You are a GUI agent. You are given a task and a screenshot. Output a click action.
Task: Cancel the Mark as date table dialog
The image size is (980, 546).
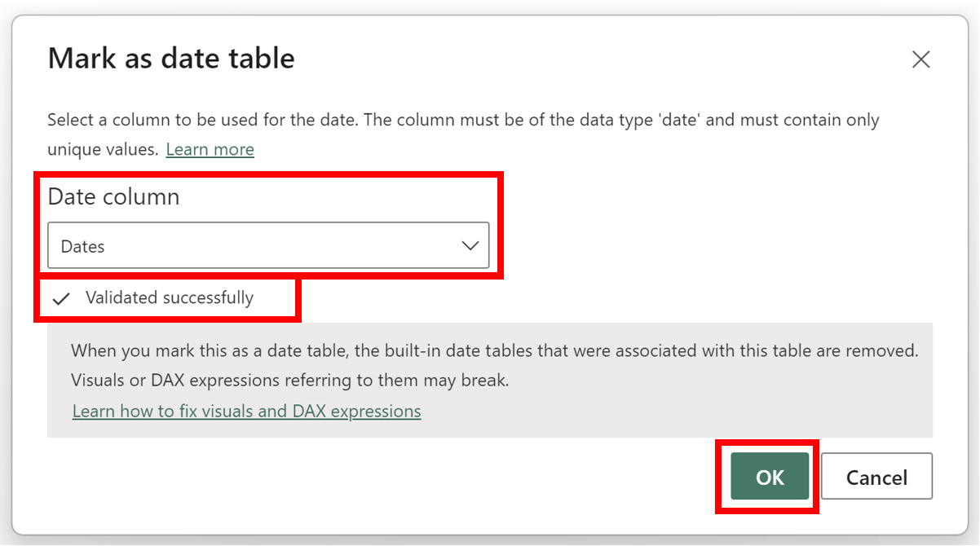coord(876,477)
